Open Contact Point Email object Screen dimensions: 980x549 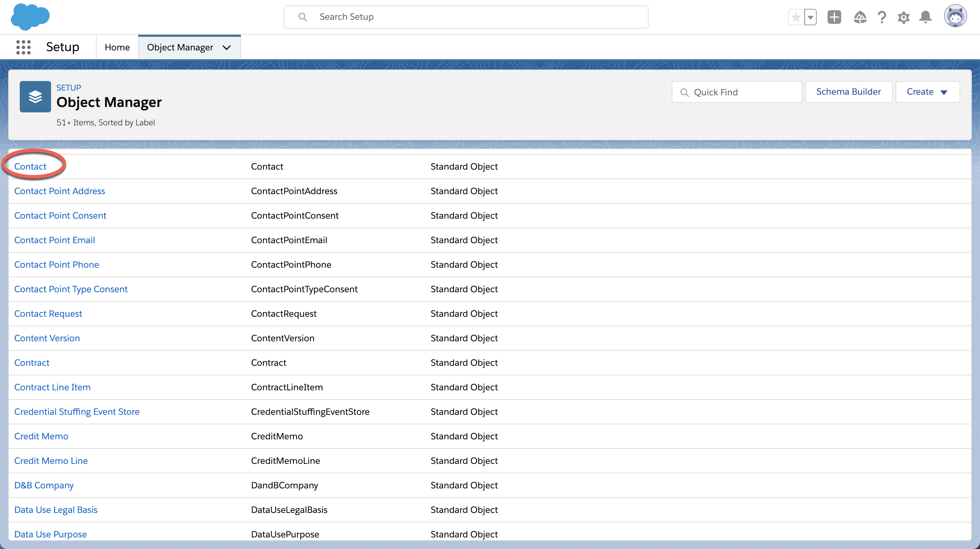pyautogui.click(x=54, y=240)
